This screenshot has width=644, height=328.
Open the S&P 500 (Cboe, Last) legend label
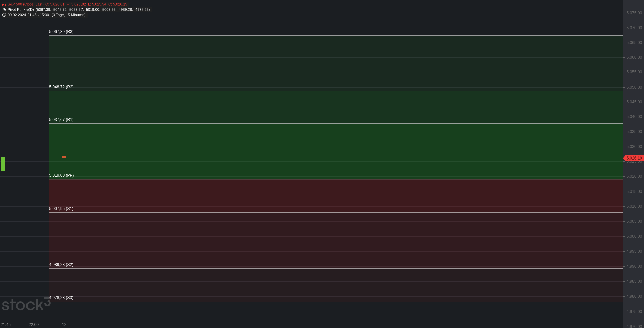tap(25, 4)
